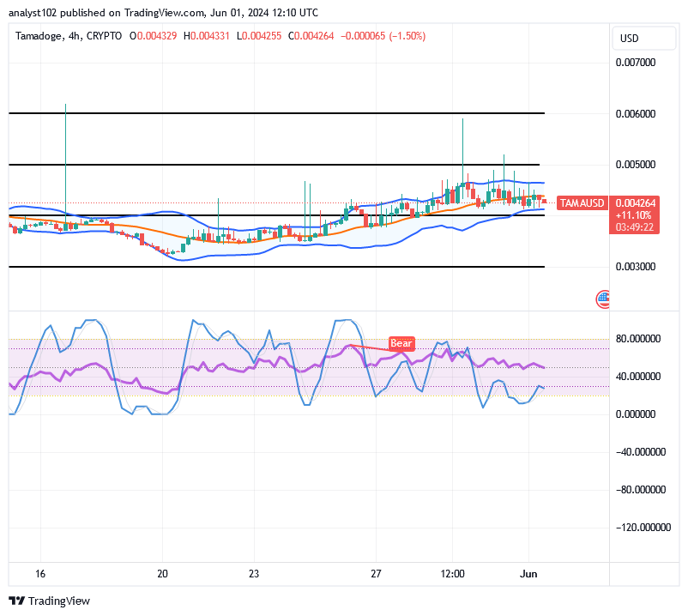This screenshot has height=616, width=688.
Task: Click the date label 23 on time axis
Action: coord(254,574)
